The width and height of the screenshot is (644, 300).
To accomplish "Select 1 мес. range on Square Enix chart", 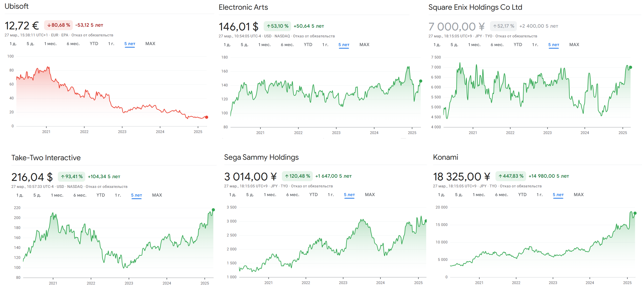I will 475,45.
